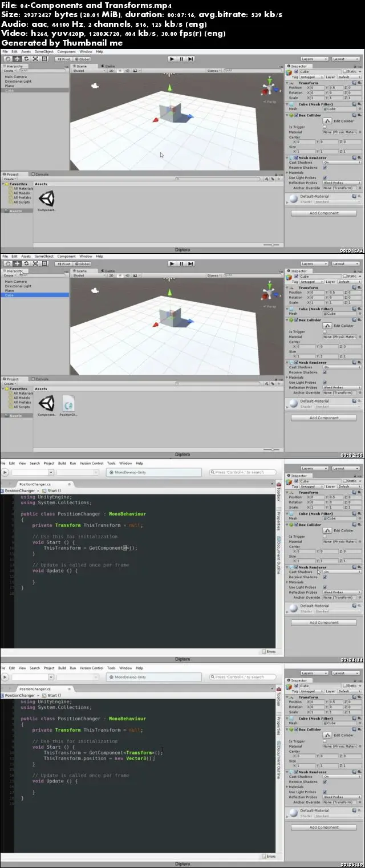Viewport: 365px width, 868px height.
Task: Click the 'ThisTransform.position = new Vector3();' code line
Action: point(99,759)
